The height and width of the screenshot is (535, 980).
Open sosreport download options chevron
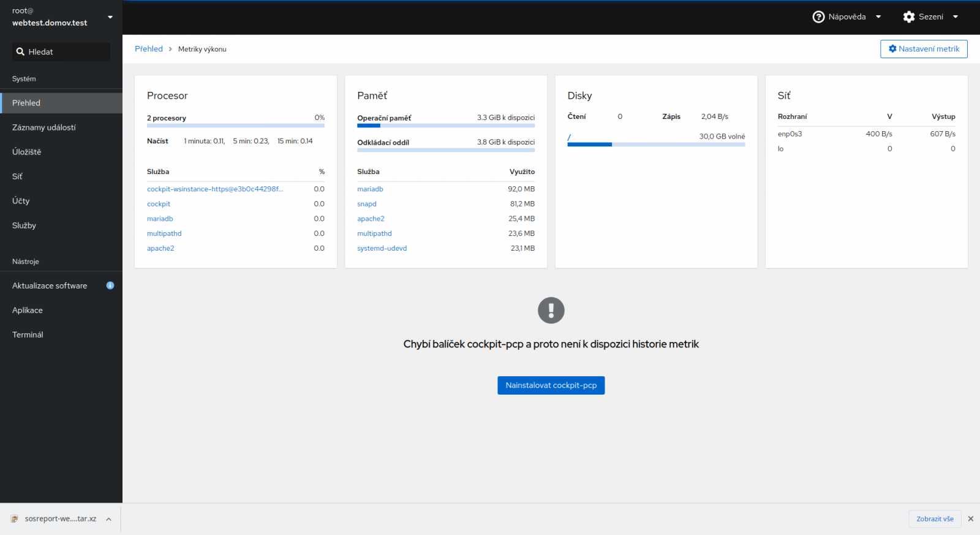point(108,519)
